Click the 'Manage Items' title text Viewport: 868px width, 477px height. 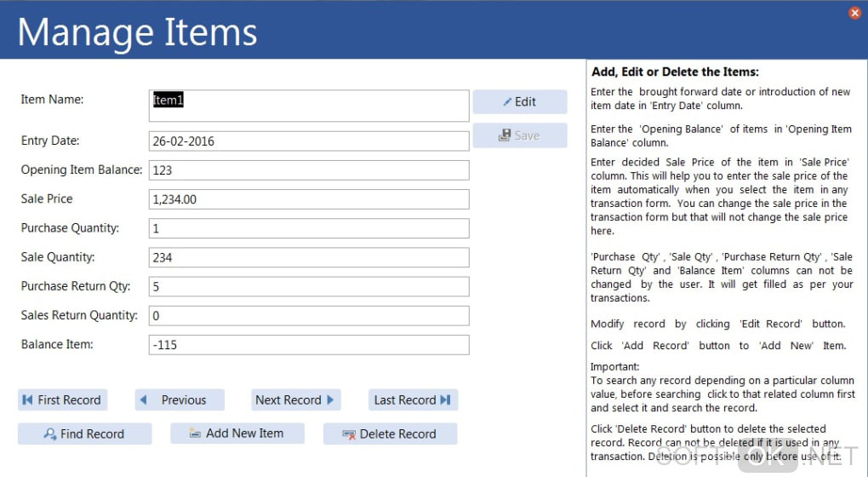tap(137, 32)
